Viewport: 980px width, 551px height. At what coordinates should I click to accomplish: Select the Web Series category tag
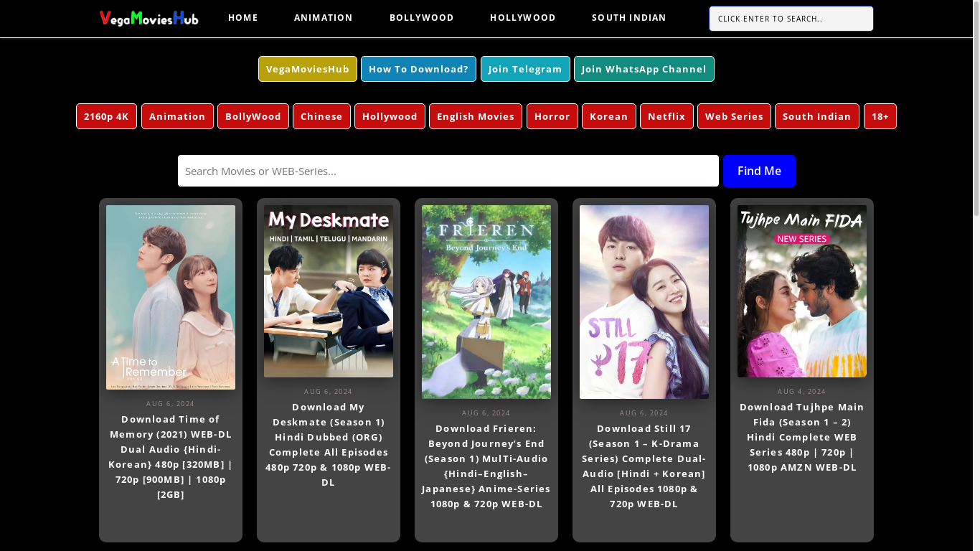point(734,116)
